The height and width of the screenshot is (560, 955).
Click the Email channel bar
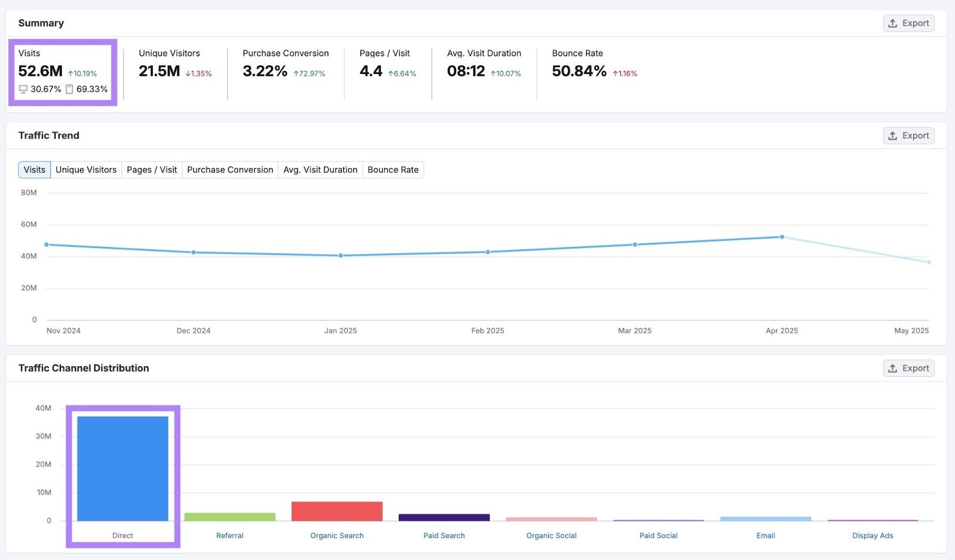click(766, 518)
